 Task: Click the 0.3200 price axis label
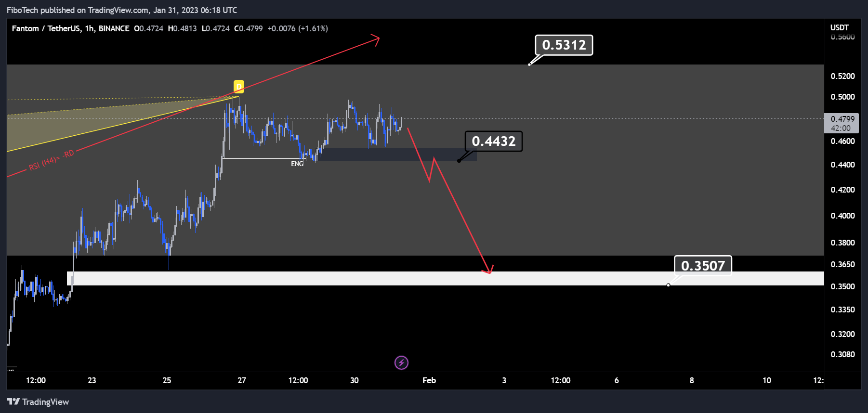click(842, 334)
